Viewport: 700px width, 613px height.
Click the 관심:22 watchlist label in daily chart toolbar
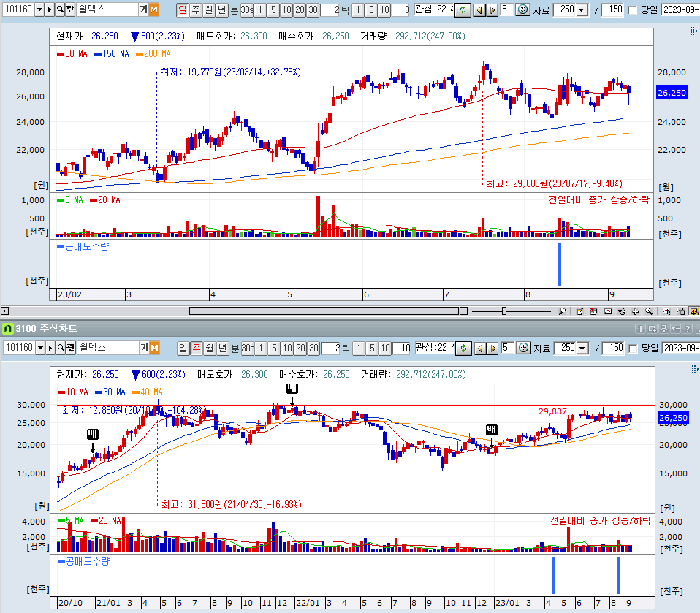433,9
